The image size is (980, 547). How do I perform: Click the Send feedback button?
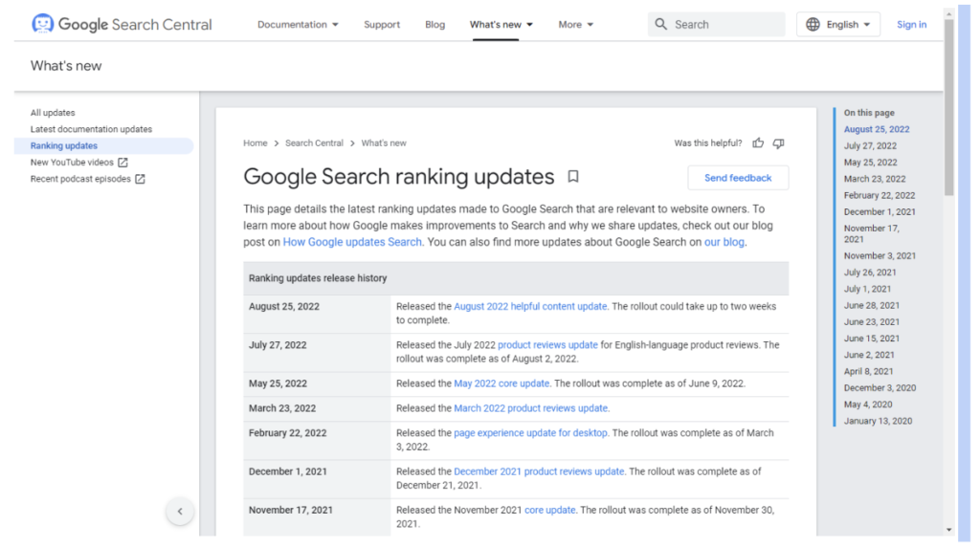738,178
